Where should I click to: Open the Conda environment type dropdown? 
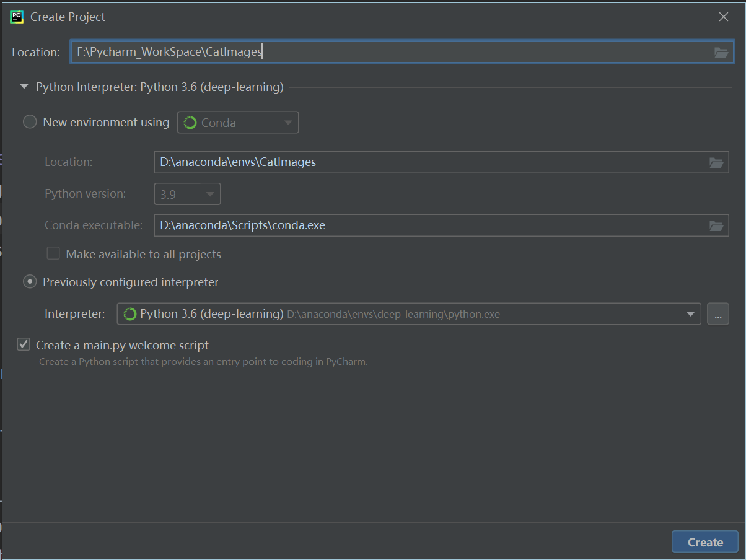point(238,123)
